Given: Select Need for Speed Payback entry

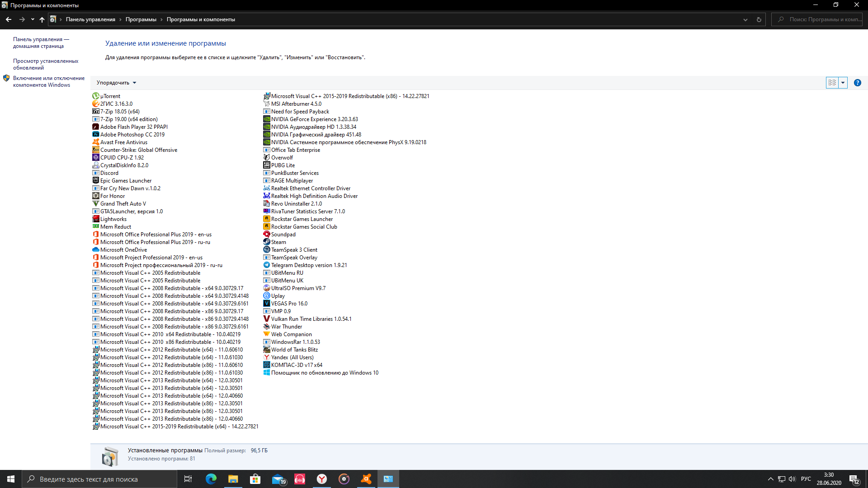Looking at the screenshot, I should click(300, 112).
